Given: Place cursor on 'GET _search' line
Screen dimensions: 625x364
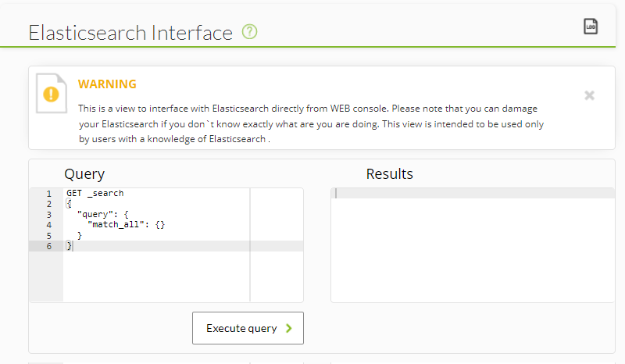Looking at the screenshot, I should pos(95,194).
